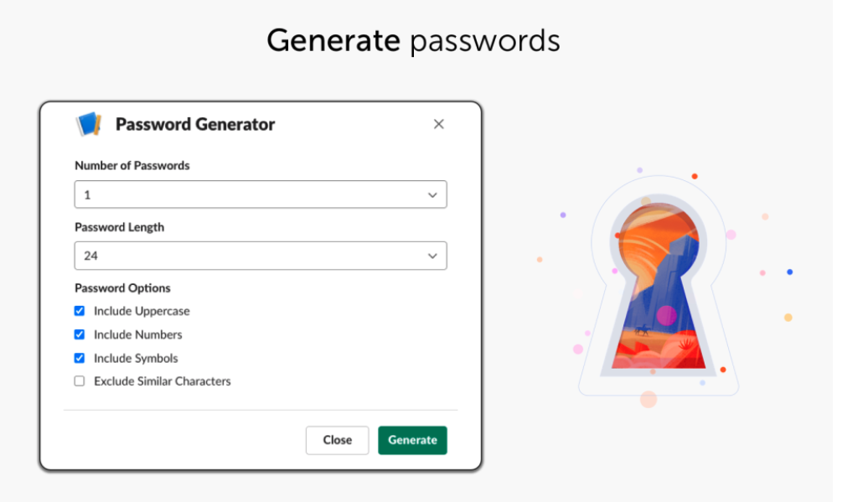
Task: Click the Close button in the dialog footer
Action: (337, 440)
